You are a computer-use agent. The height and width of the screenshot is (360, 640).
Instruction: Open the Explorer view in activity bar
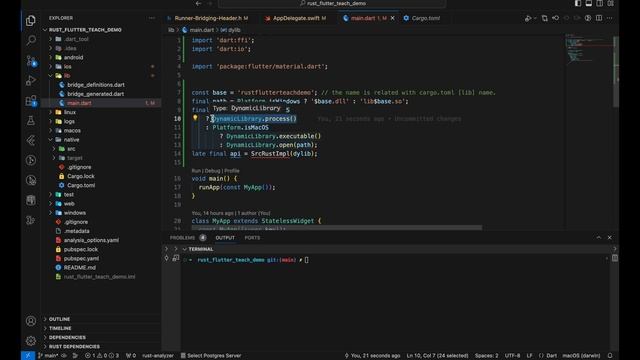click(x=31, y=20)
